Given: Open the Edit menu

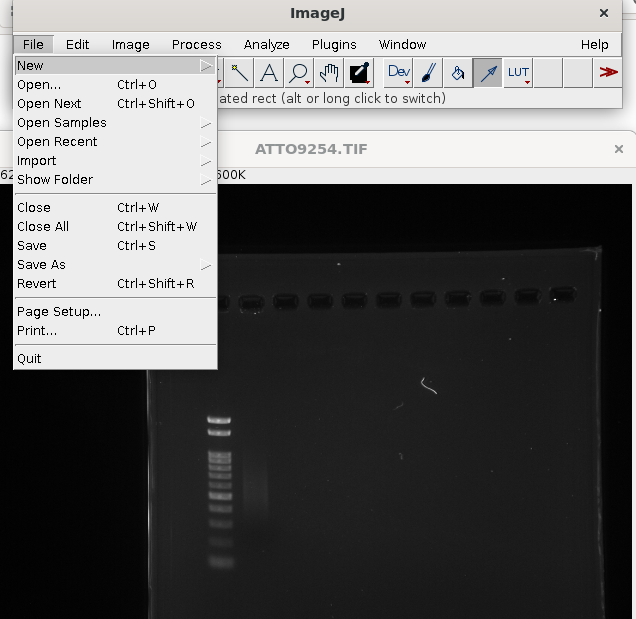Looking at the screenshot, I should (x=77, y=44).
